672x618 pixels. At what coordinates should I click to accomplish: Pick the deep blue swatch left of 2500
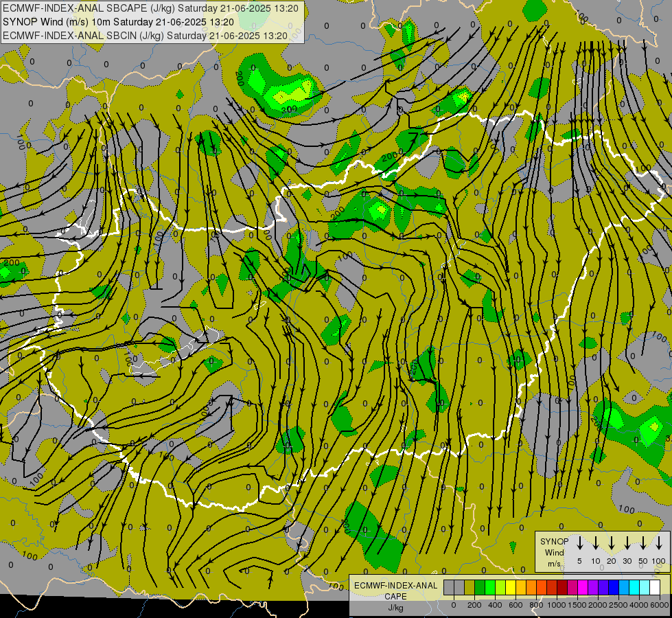click(x=613, y=587)
